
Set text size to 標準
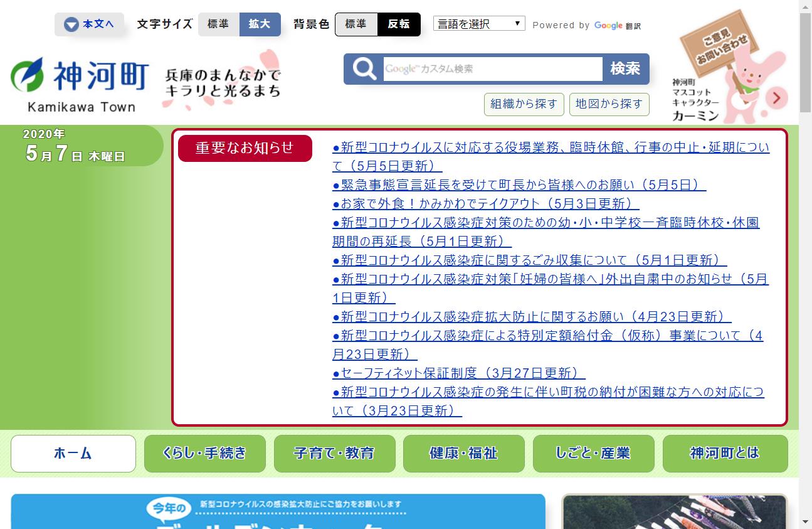[218, 24]
